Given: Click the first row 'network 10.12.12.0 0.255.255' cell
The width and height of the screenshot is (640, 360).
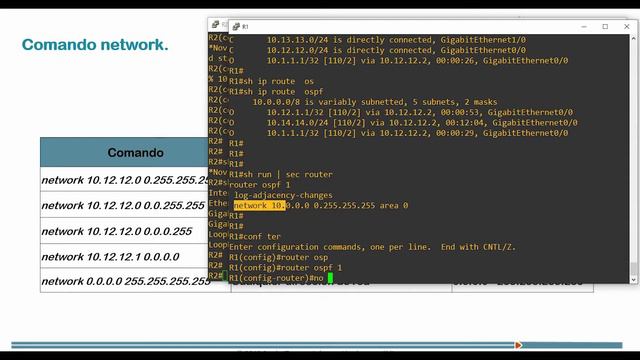Looking at the screenshot, I should pos(124,180).
